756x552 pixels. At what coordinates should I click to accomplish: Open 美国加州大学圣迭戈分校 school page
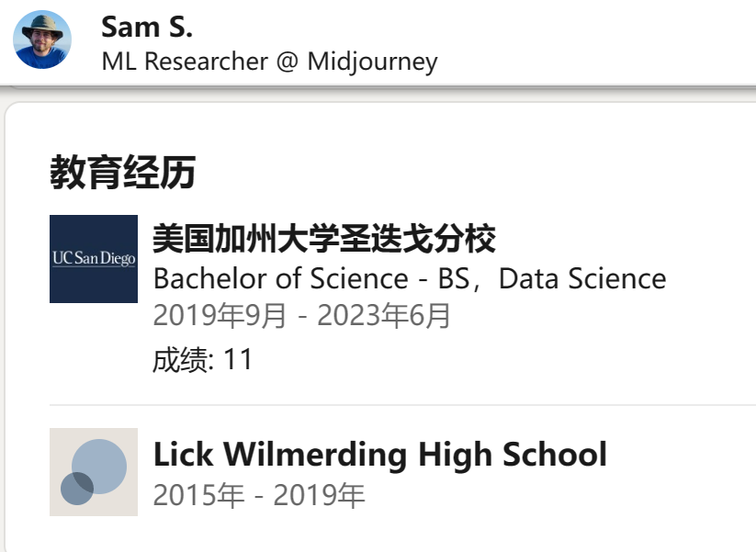pyautogui.click(x=324, y=239)
